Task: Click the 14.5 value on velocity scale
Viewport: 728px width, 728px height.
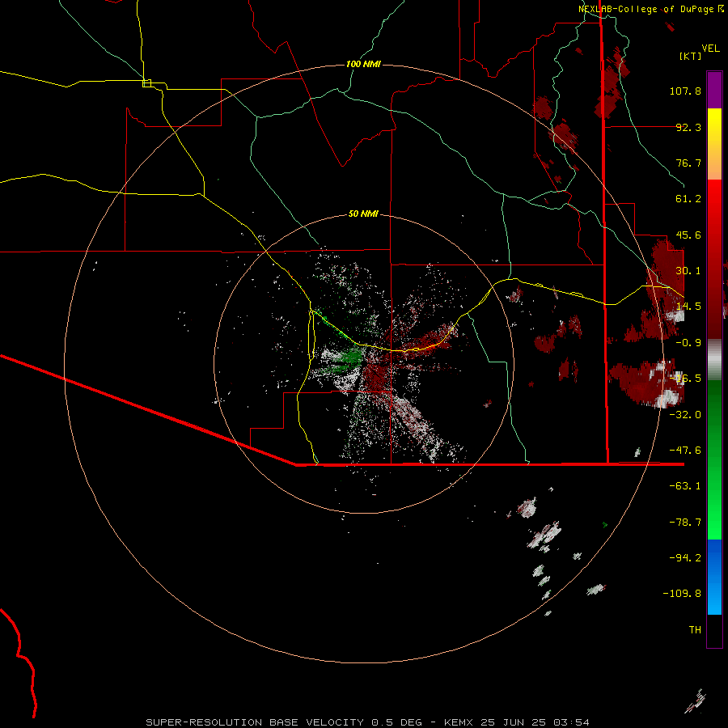Action: [x=688, y=307]
